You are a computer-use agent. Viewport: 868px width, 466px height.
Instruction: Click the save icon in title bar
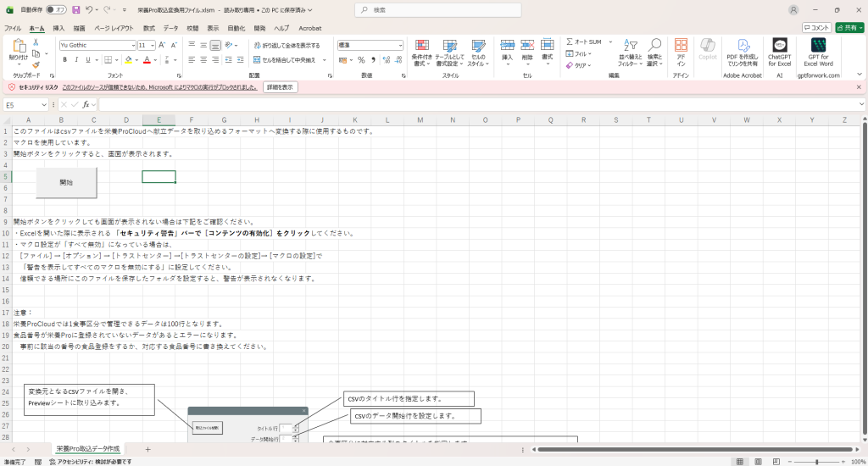pyautogui.click(x=76, y=9)
